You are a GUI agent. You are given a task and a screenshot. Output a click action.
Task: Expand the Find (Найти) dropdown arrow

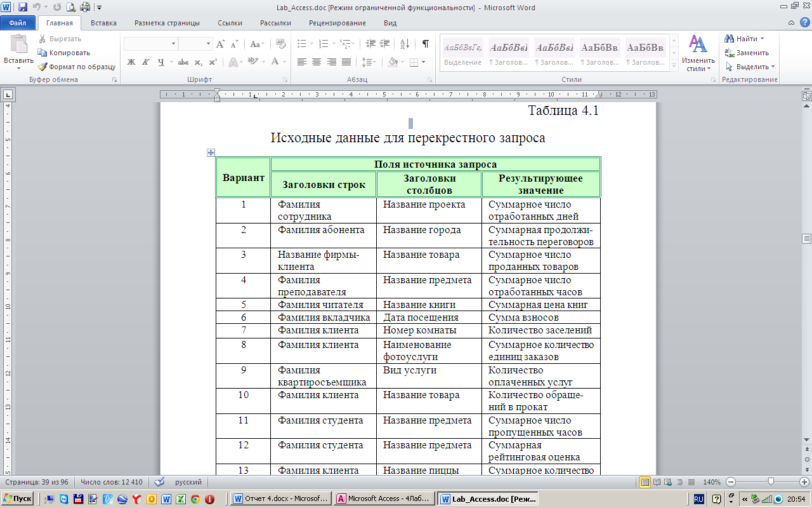click(763, 39)
